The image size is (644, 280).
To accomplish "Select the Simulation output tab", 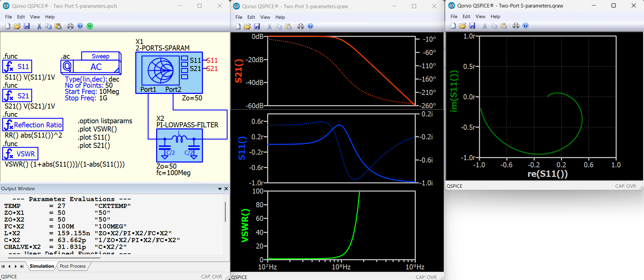I will (42, 266).
